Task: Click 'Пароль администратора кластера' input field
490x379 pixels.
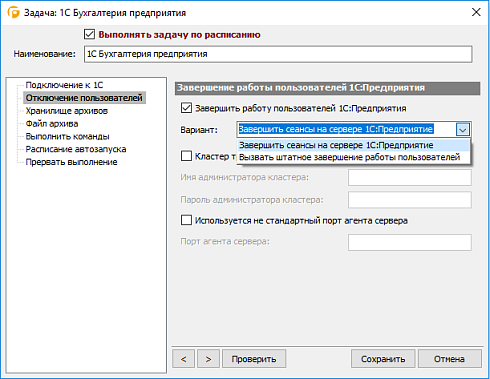Action: click(410, 200)
